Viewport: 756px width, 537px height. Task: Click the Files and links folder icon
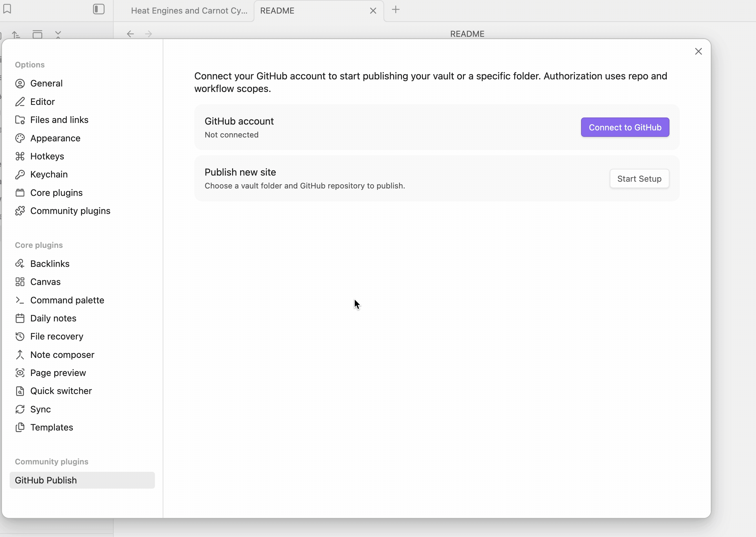click(20, 120)
